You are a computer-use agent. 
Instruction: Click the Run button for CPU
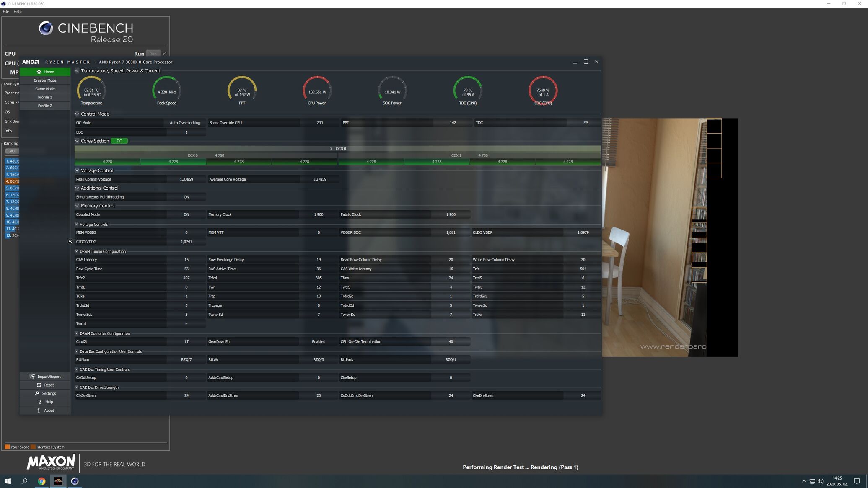point(153,54)
